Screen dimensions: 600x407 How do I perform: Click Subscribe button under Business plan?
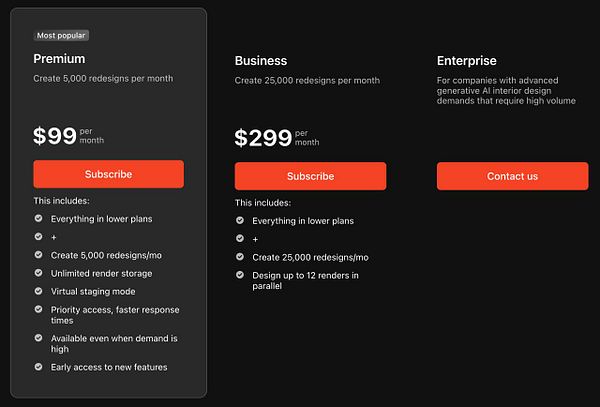[x=310, y=176]
